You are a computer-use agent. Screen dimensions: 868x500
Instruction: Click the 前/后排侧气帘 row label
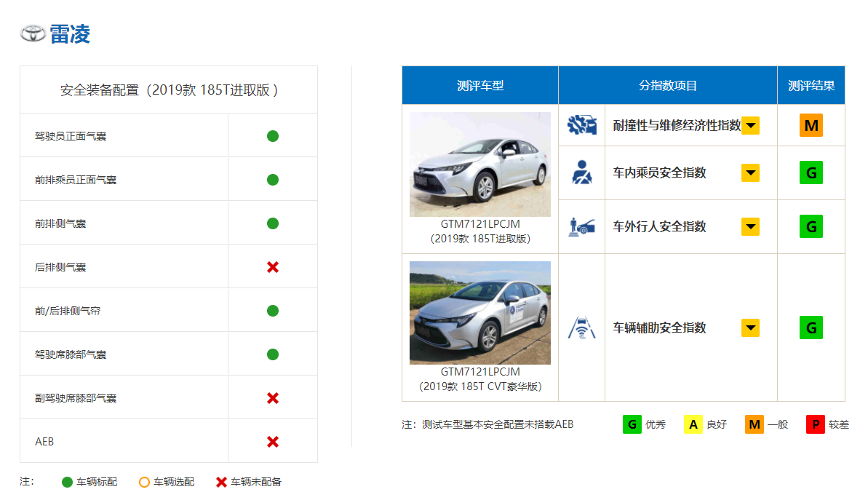click(x=68, y=311)
